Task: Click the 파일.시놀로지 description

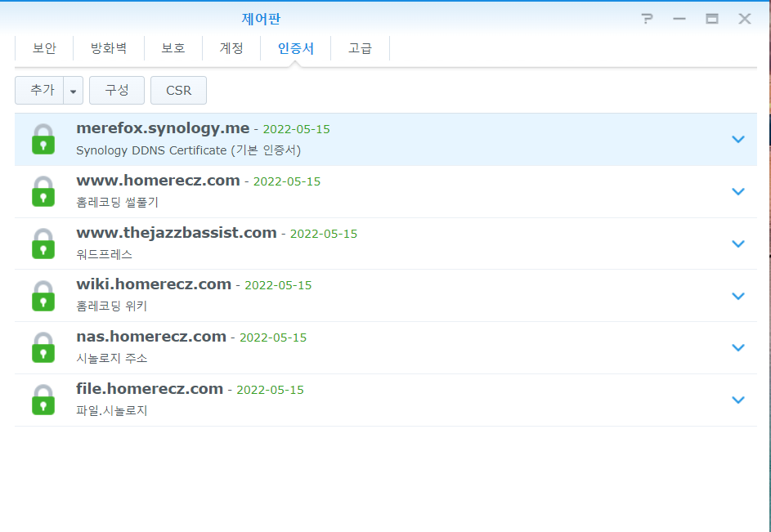Action: pos(112,410)
